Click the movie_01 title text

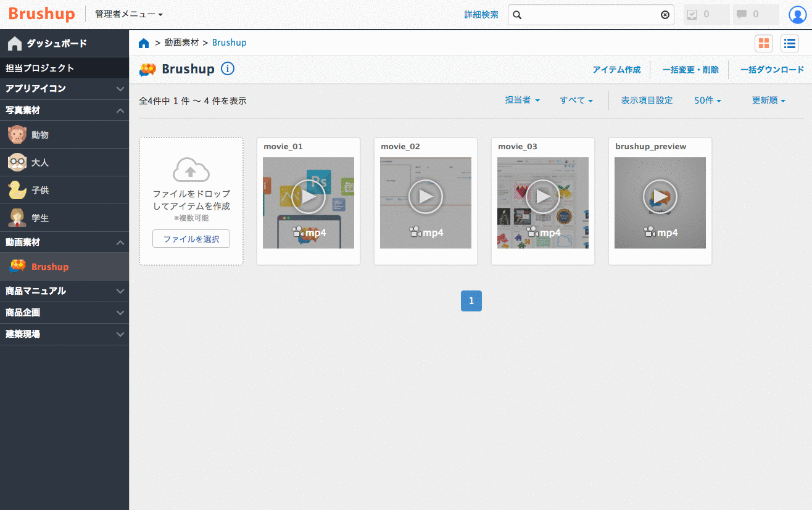283,146
